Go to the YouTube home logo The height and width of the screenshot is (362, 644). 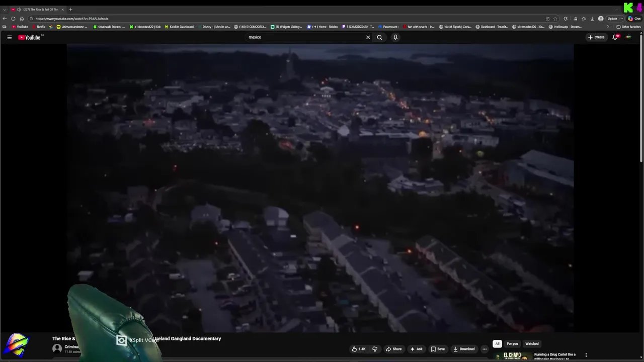pyautogui.click(x=29, y=37)
